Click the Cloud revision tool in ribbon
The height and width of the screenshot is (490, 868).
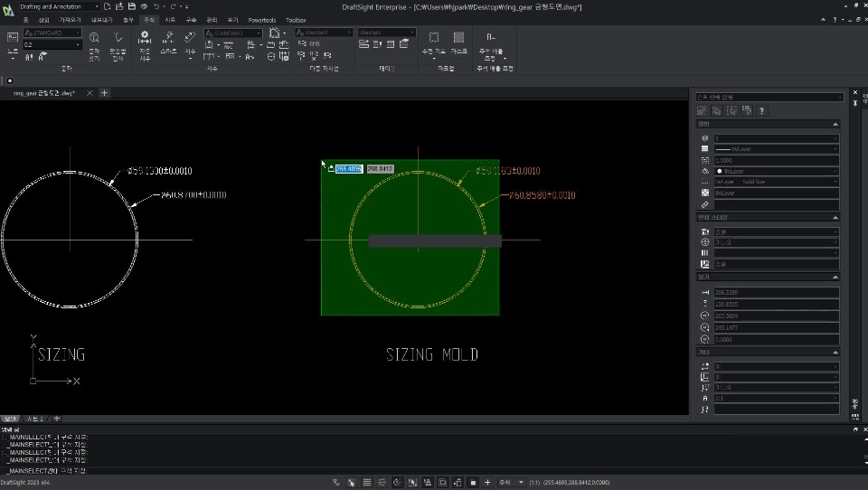click(434, 38)
